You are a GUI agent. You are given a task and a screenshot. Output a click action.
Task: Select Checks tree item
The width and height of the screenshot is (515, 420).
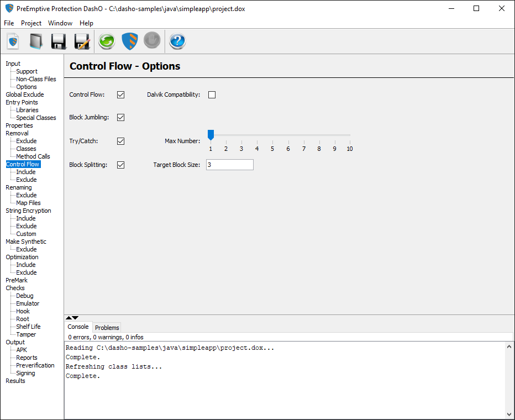tap(15, 288)
